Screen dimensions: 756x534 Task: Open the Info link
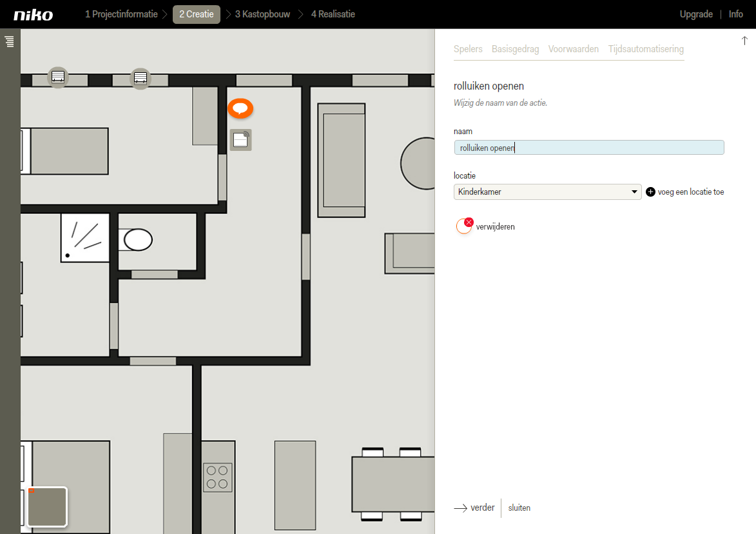736,14
